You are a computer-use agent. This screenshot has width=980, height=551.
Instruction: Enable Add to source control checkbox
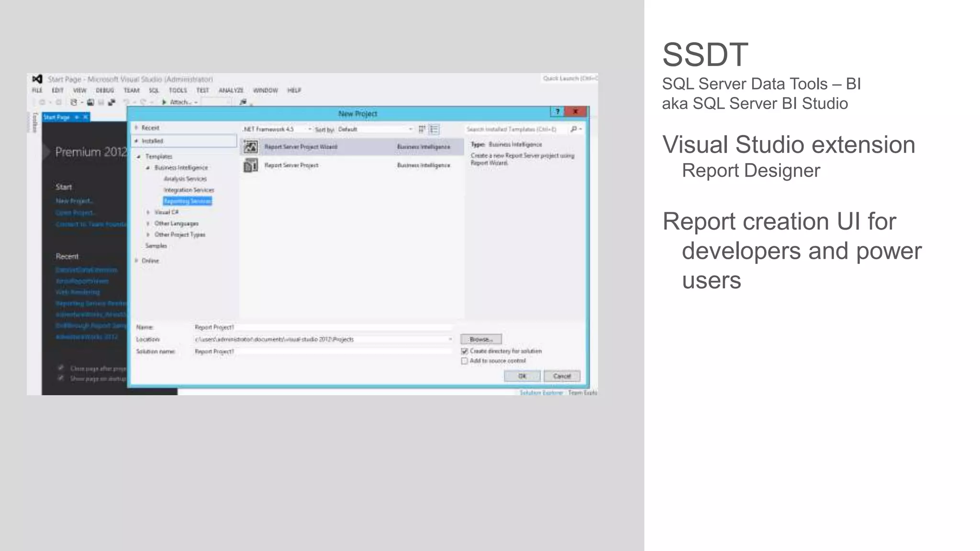[x=464, y=361]
